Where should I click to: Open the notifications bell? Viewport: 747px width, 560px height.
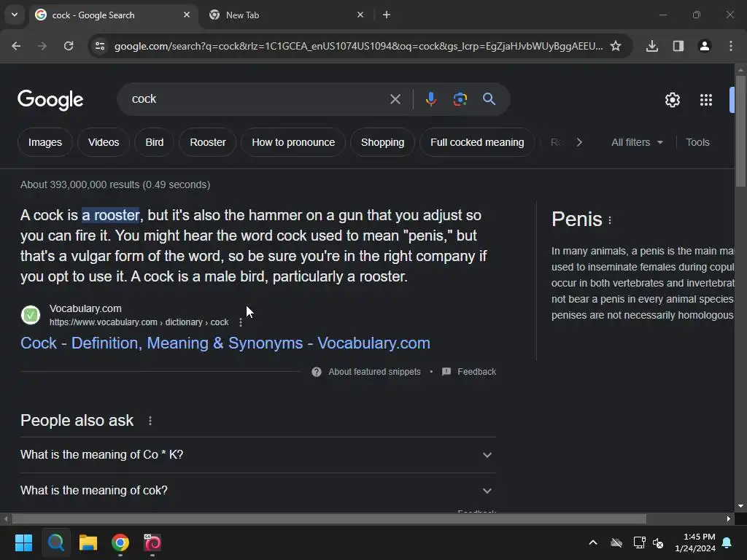(x=727, y=542)
